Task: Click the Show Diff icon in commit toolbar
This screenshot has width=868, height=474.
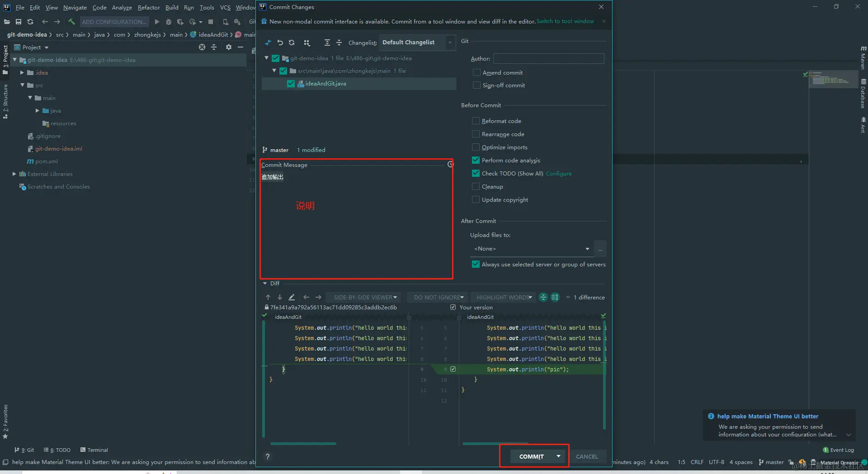Action: 268,43
